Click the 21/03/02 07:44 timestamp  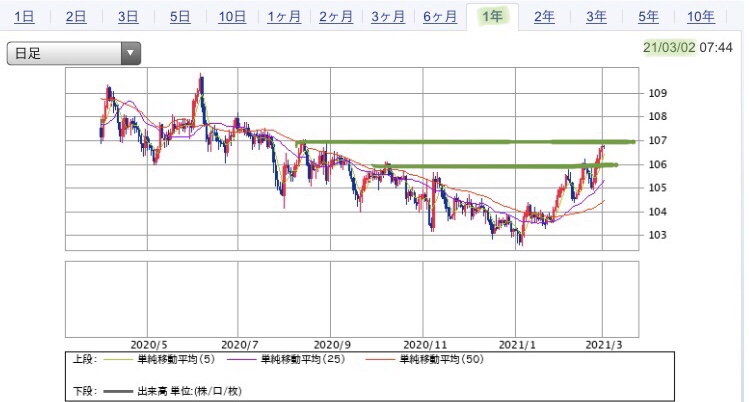click(687, 47)
